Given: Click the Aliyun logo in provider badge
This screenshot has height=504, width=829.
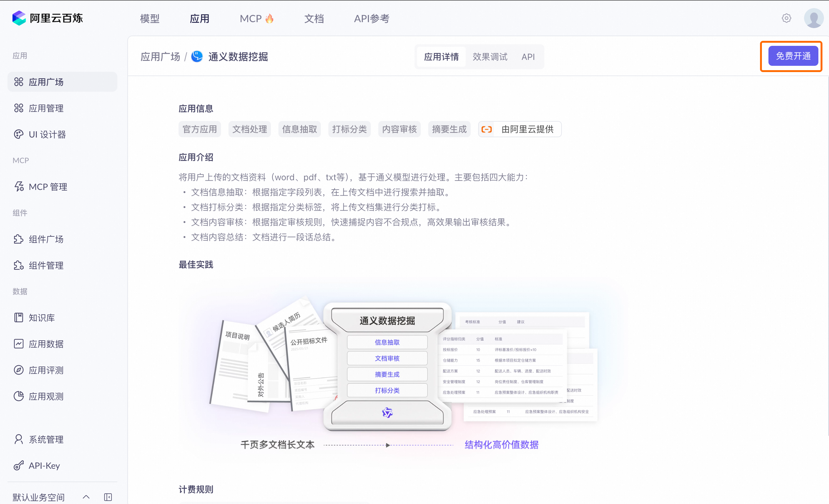Looking at the screenshot, I should click(x=487, y=129).
